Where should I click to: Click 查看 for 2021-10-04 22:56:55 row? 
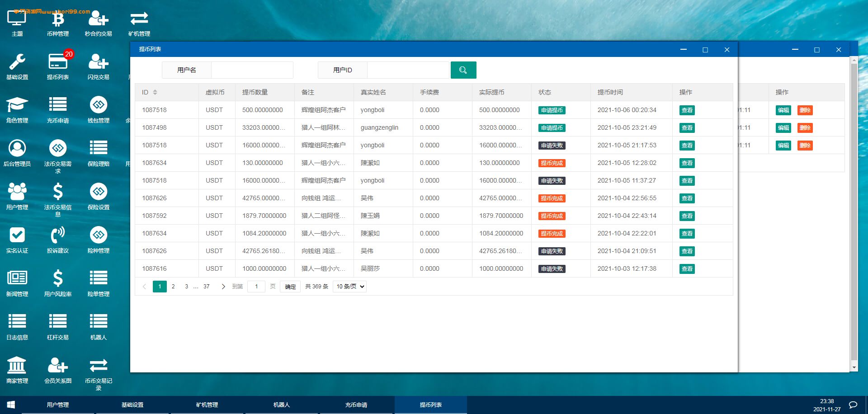pyautogui.click(x=687, y=198)
